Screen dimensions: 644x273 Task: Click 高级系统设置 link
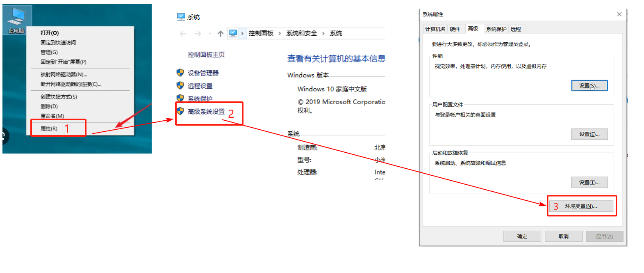pyautogui.click(x=206, y=112)
